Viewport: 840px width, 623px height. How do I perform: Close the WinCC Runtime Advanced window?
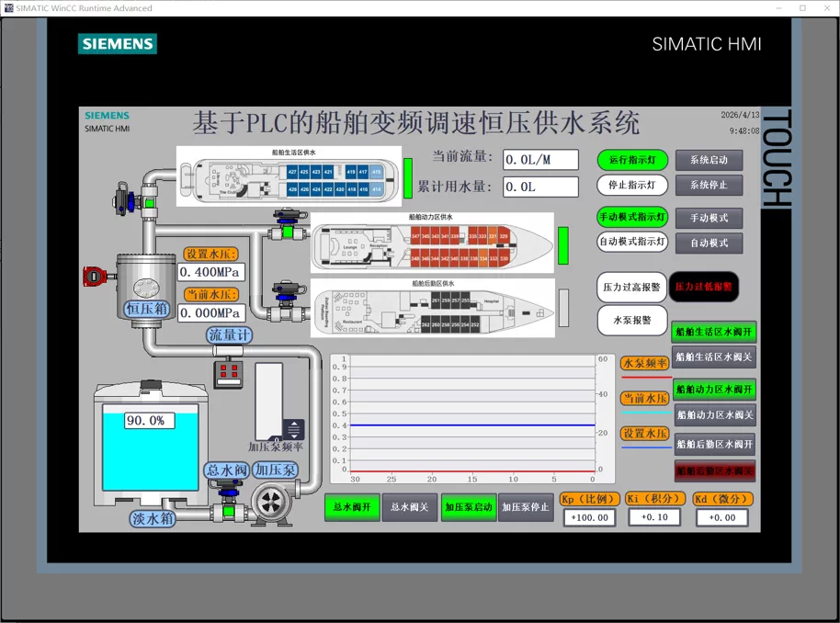827,8
